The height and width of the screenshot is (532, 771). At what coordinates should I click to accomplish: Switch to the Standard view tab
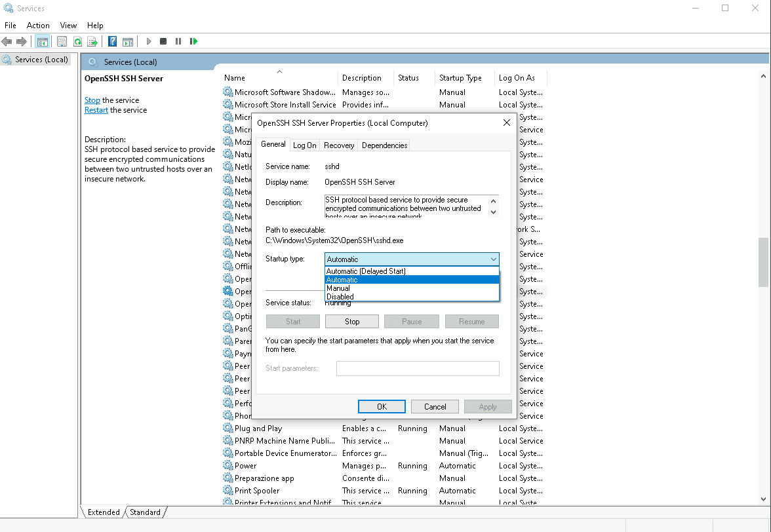145,512
